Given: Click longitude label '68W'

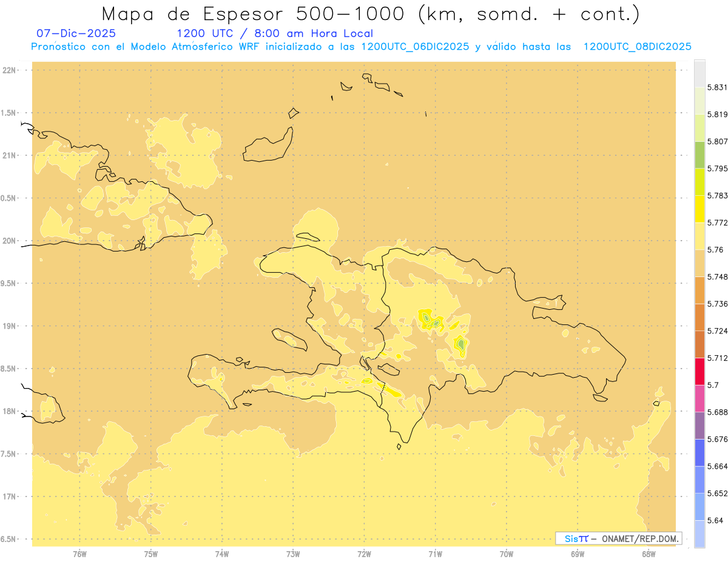Looking at the screenshot, I should [649, 554].
